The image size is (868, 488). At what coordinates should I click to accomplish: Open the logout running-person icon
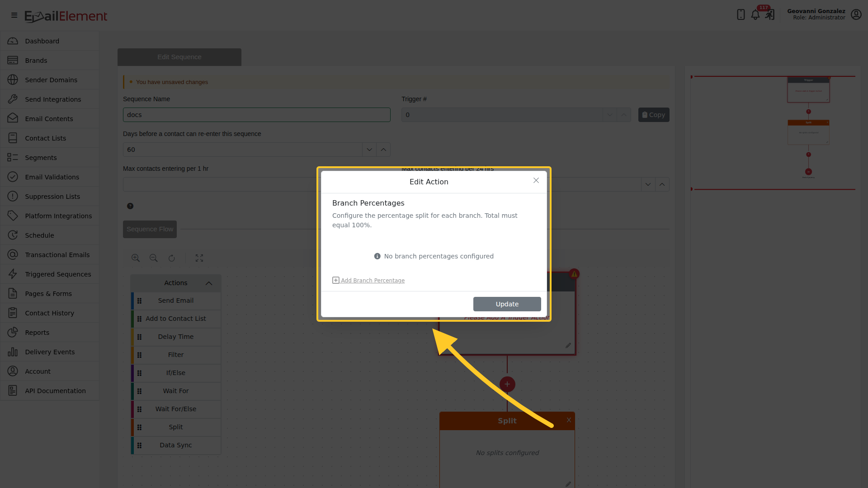click(x=770, y=14)
